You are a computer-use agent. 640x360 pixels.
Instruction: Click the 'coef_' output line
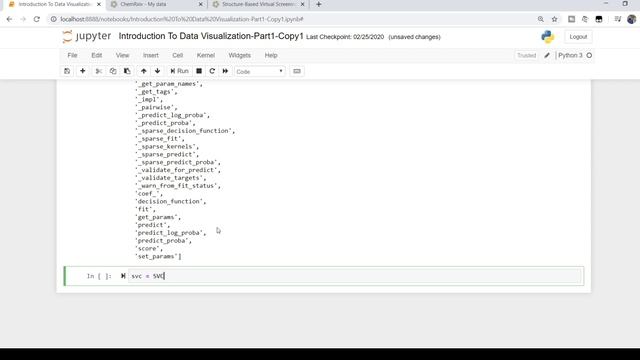(x=149, y=193)
